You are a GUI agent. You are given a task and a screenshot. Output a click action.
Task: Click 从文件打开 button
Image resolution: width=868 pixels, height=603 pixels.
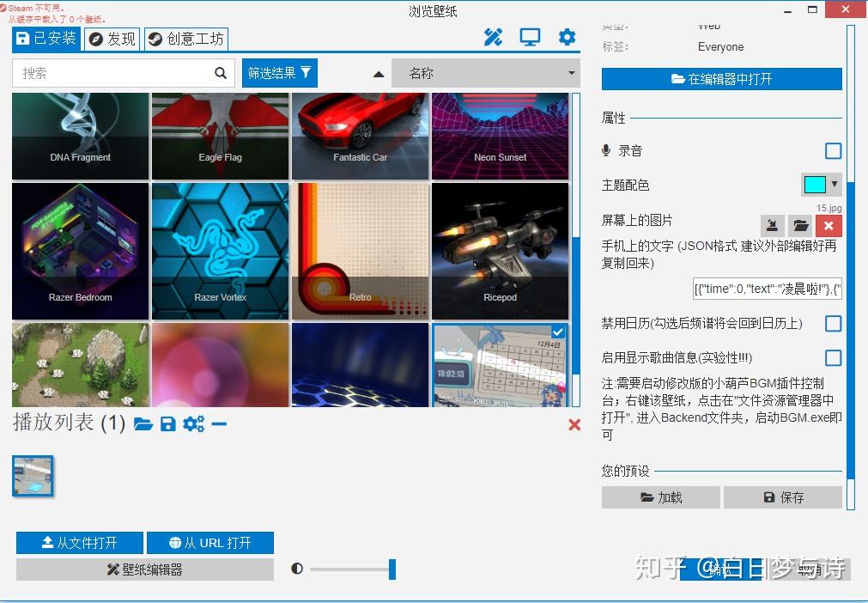[x=80, y=543]
